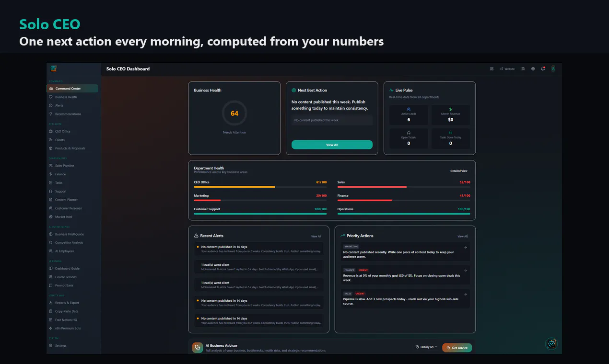The image size is (609, 364).
Task: Click the Marketing health progress bar
Action: 260,200
